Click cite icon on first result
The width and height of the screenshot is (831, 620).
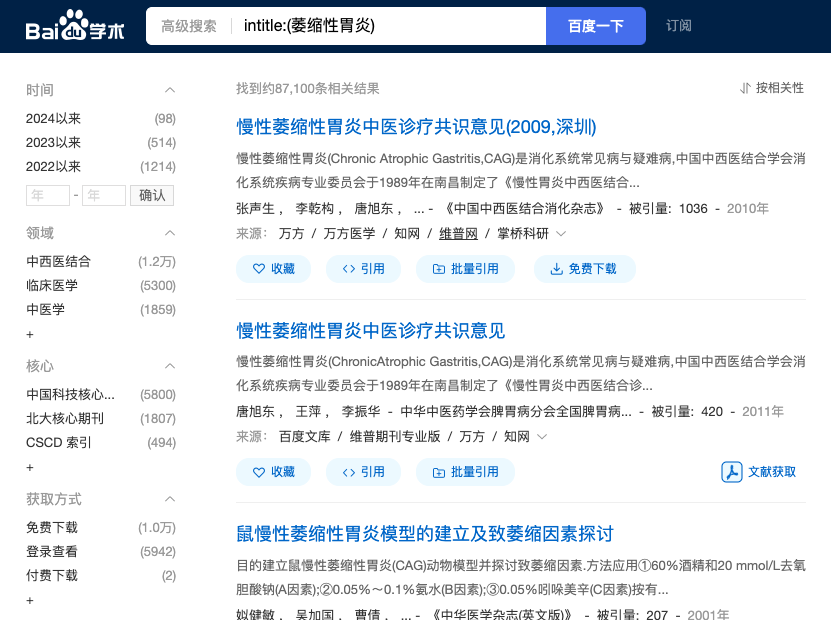[348, 269]
